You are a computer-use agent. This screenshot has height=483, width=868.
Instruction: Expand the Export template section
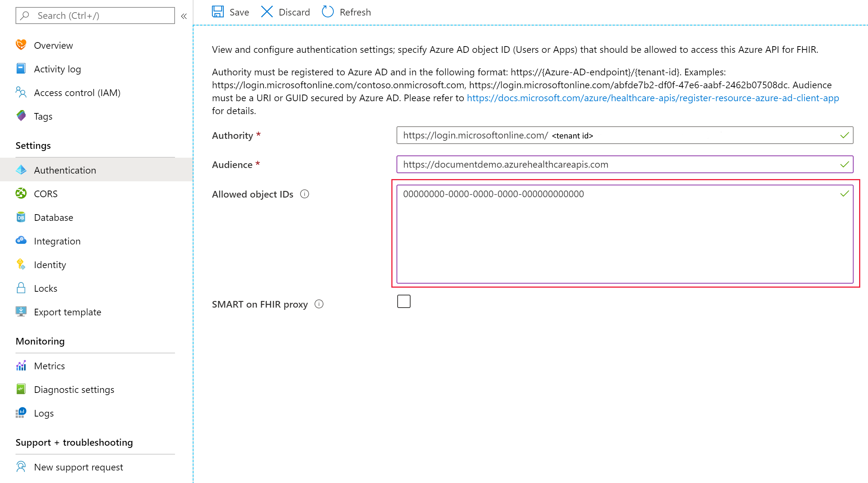[67, 311]
